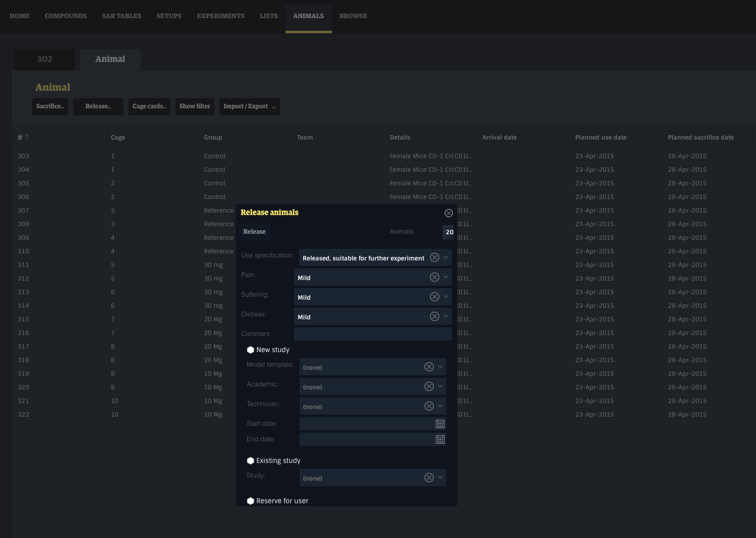Image resolution: width=756 pixels, height=538 pixels.
Task: Expand the Academic dropdown list
Action: [440, 386]
